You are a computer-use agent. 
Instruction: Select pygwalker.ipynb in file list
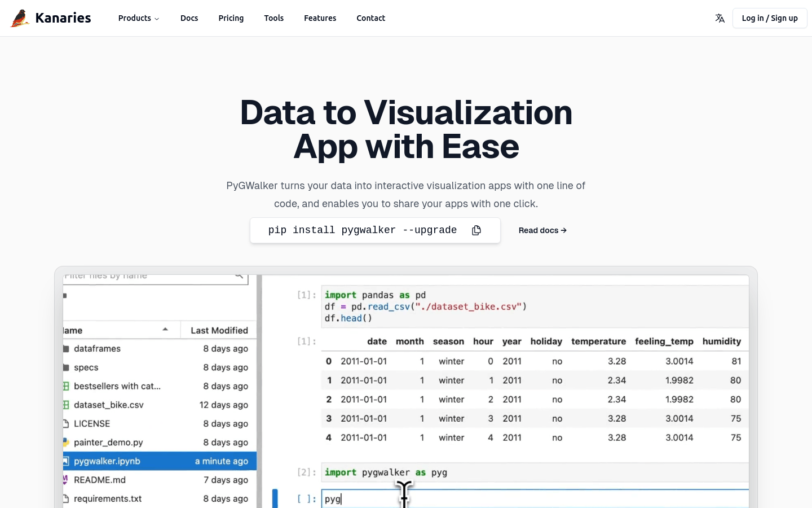107,461
